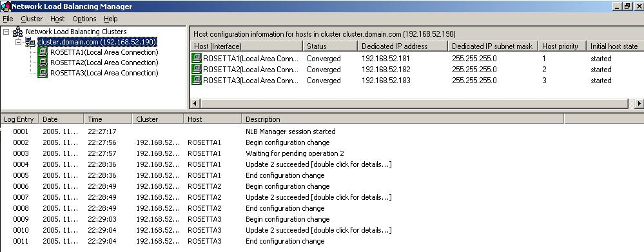The width and height of the screenshot is (644, 252).
Task: Click the Network Load Balancing Clusters root icon
Action: [17, 32]
